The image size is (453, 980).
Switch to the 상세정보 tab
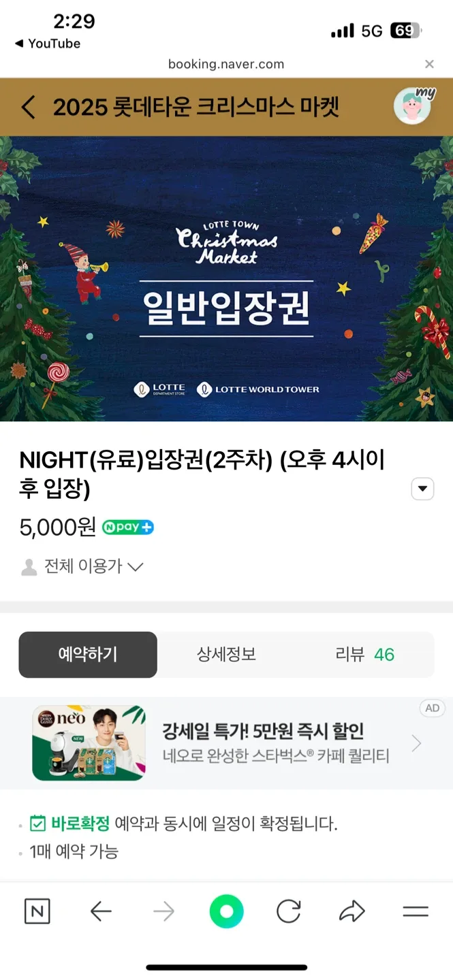[x=227, y=655]
